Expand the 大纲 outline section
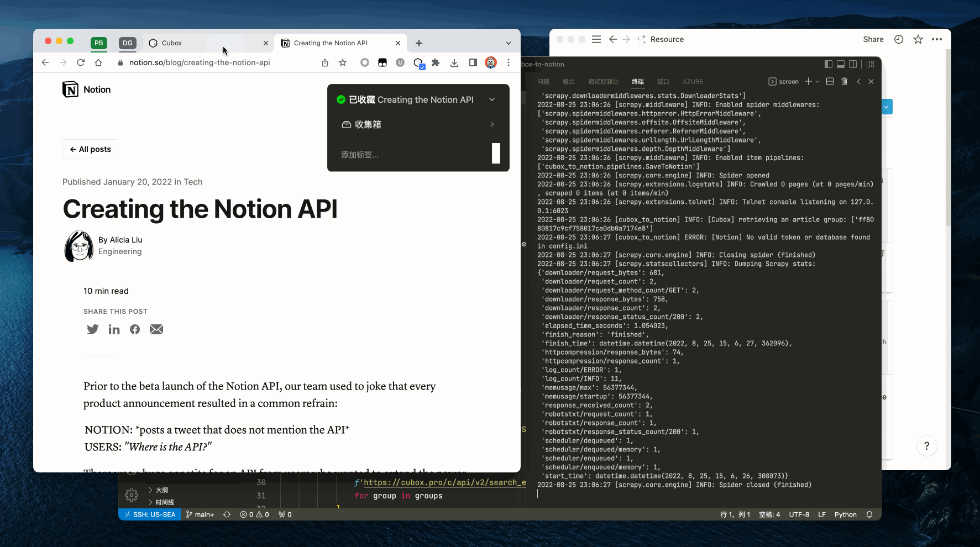Viewport: 980px width, 547px height. (x=159, y=490)
